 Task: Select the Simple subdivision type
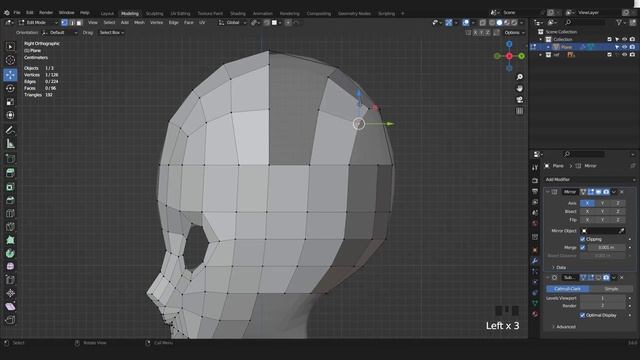tap(611, 289)
